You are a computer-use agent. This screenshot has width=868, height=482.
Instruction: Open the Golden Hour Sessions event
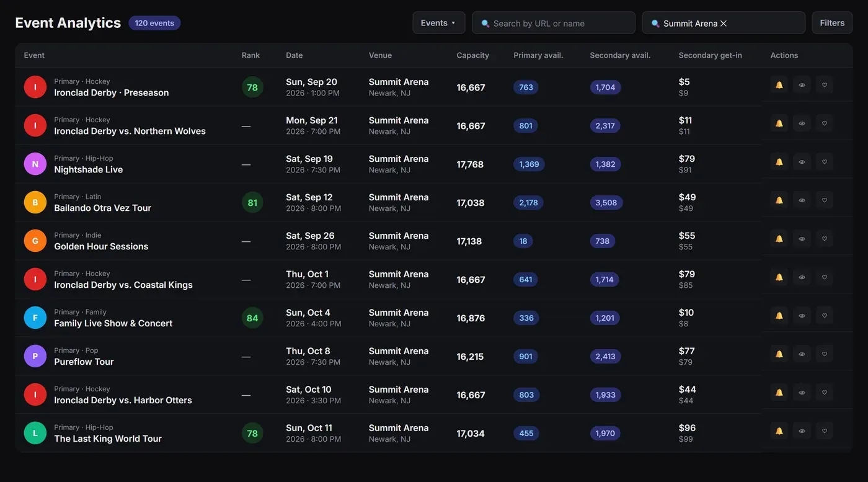pos(101,246)
